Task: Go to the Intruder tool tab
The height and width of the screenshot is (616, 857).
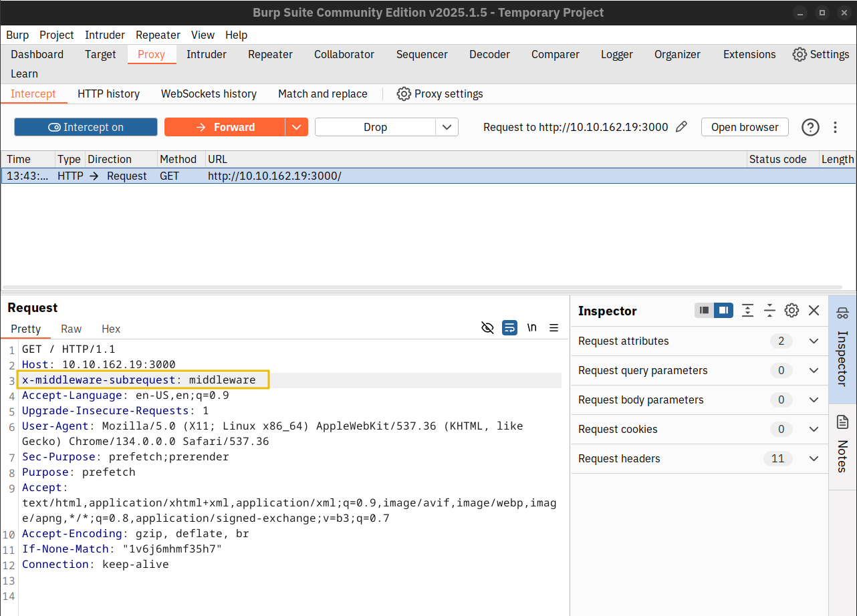Action: pyautogui.click(x=207, y=54)
